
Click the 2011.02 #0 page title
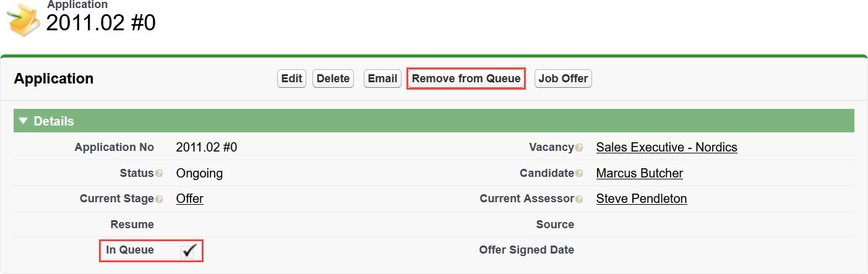click(x=101, y=23)
